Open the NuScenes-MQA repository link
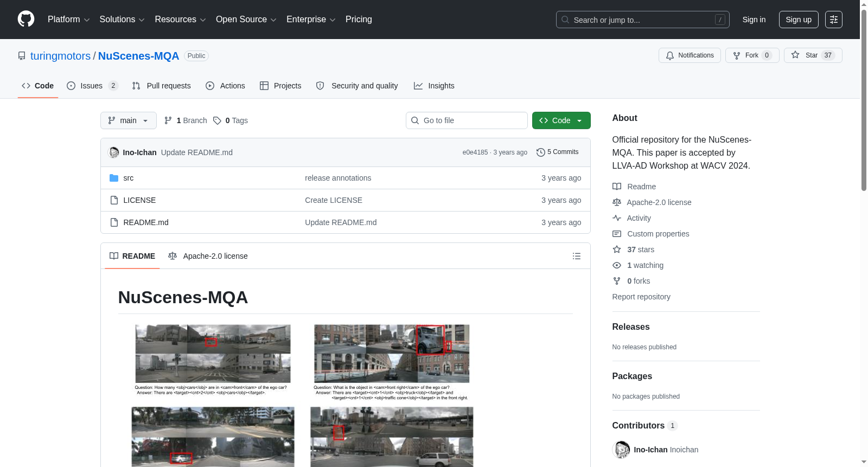Screen dimensions: 868x467 click(x=138, y=56)
